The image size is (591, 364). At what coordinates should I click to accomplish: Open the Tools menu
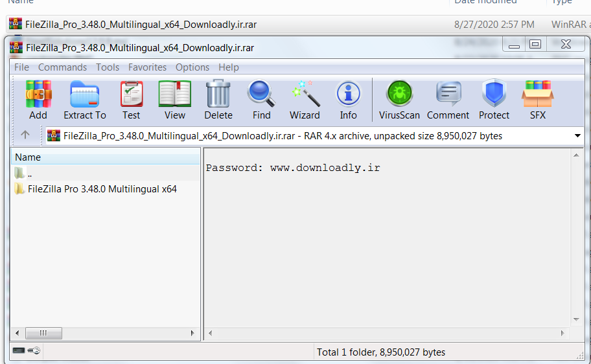pyautogui.click(x=108, y=67)
